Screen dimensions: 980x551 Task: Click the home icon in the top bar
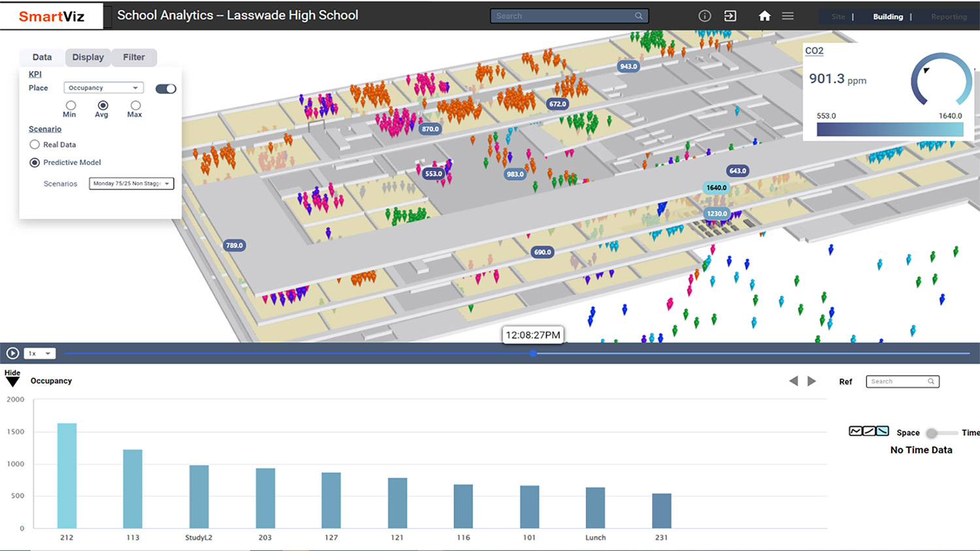(764, 16)
